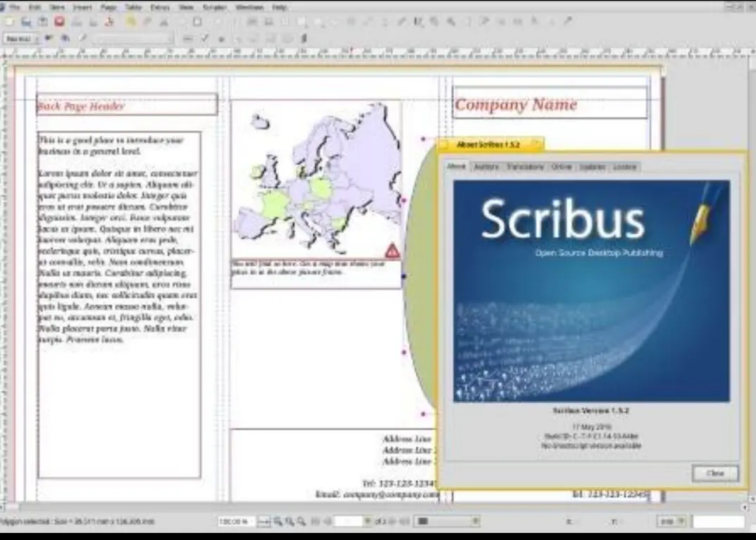756x540 pixels.
Task: Click the Lorem ipsum body text frame
Action: pos(119,305)
